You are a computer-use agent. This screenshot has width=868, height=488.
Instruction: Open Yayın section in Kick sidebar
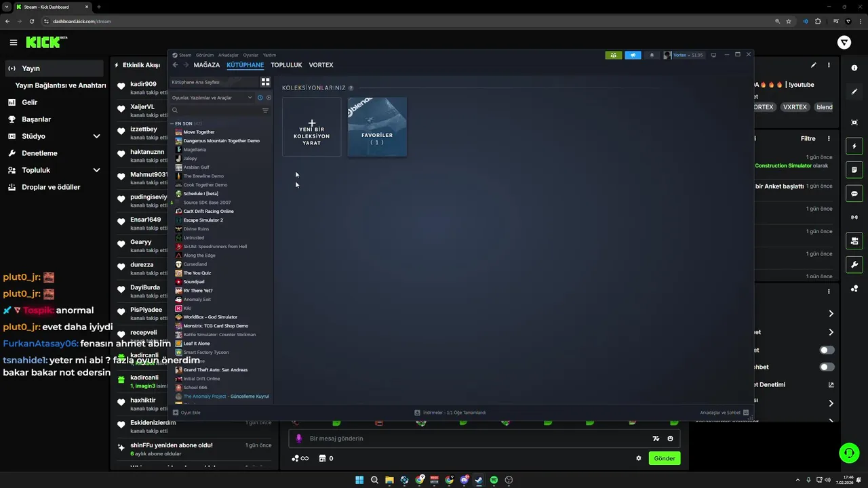point(53,68)
